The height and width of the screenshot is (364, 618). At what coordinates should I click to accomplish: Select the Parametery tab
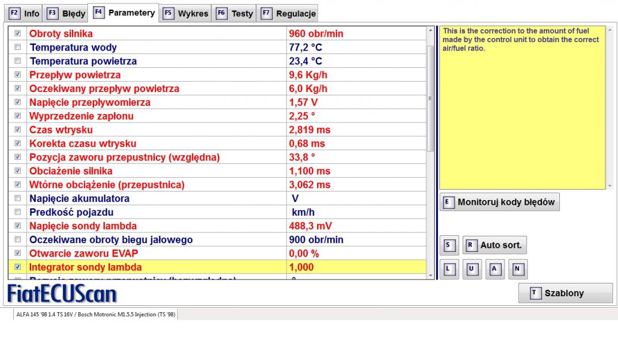(124, 13)
